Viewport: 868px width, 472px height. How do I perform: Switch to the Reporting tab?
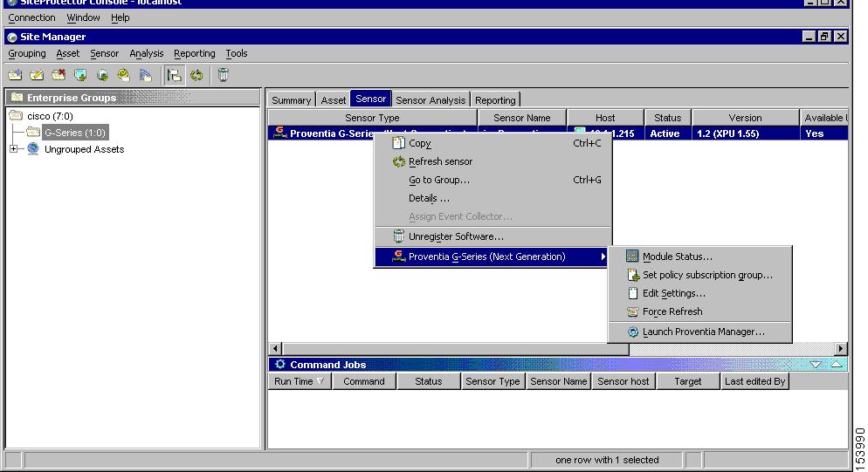[x=495, y=100]
